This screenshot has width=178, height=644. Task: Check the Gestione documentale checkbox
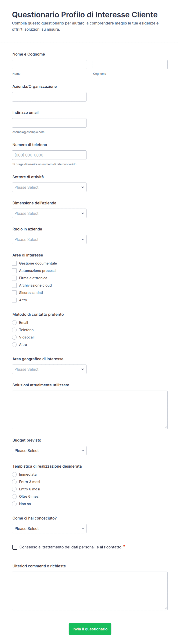(x=15, y=263)
